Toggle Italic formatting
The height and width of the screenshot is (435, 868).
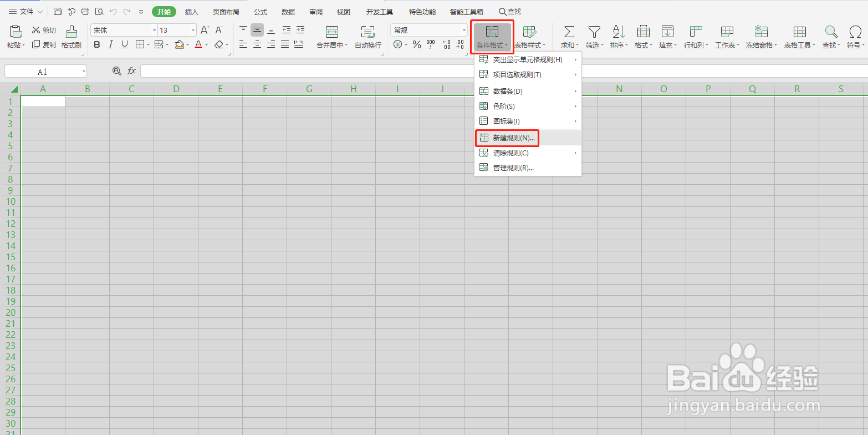click(111, 44)
